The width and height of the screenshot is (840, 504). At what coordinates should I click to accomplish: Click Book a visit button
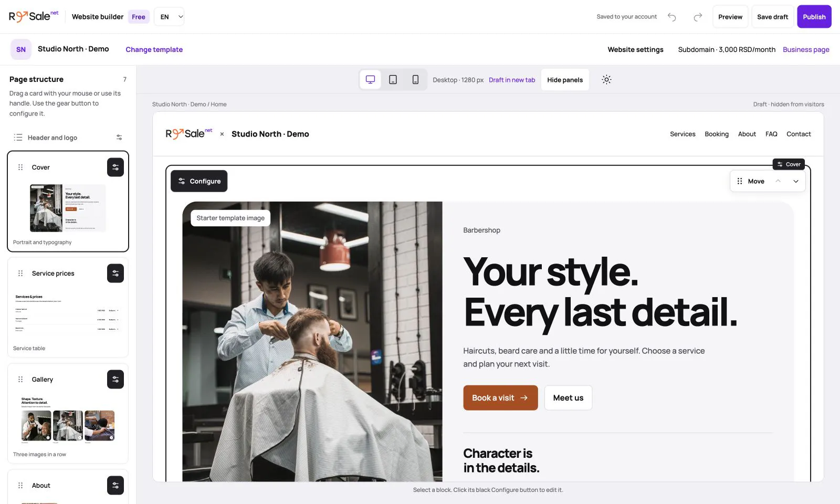[x=500, y=398]
